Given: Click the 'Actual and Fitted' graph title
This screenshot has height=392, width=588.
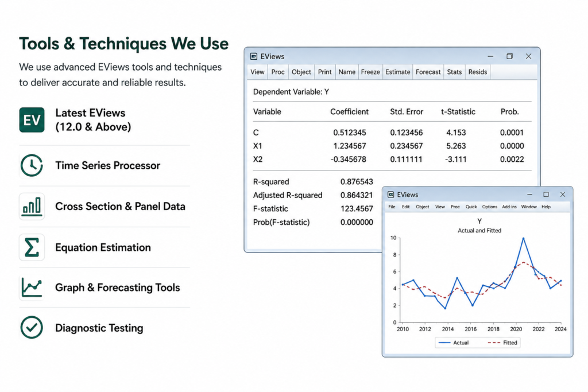Looking at the screenshot, I should tap(479, 231).
